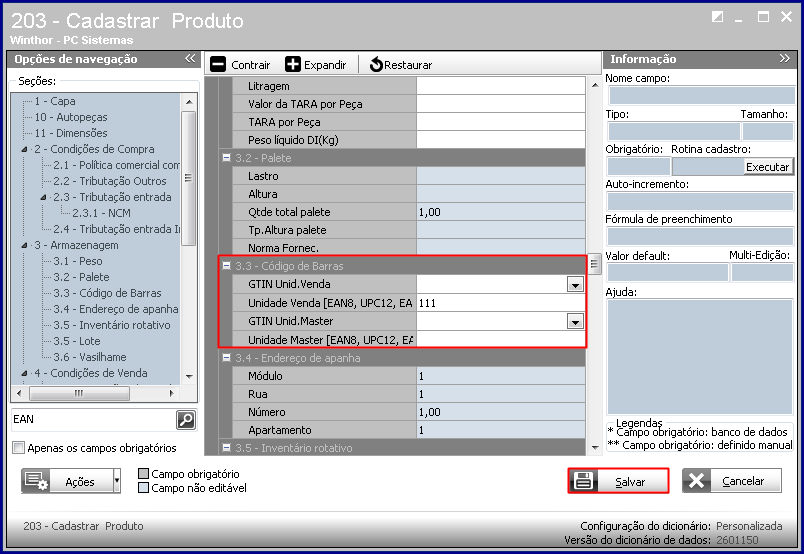Open 2.1 - Política comercial section

click(116, 165)
